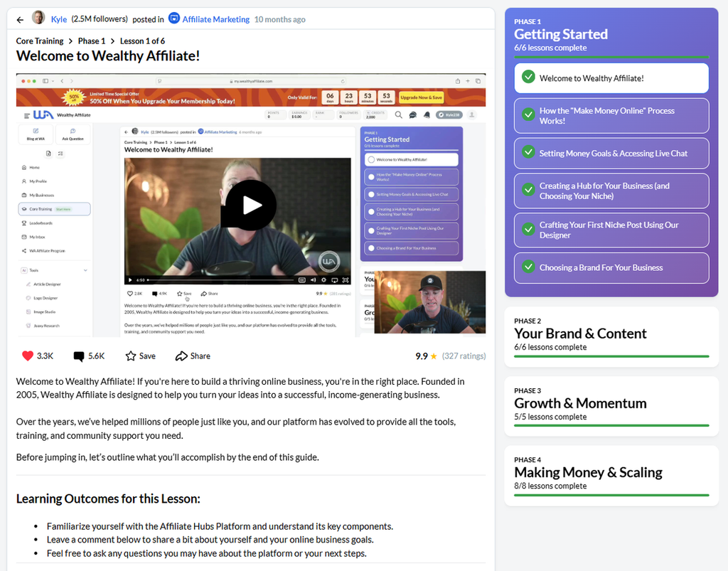Save the lesson with the star icon
728x571 pixels.
(x=131, y=356)
